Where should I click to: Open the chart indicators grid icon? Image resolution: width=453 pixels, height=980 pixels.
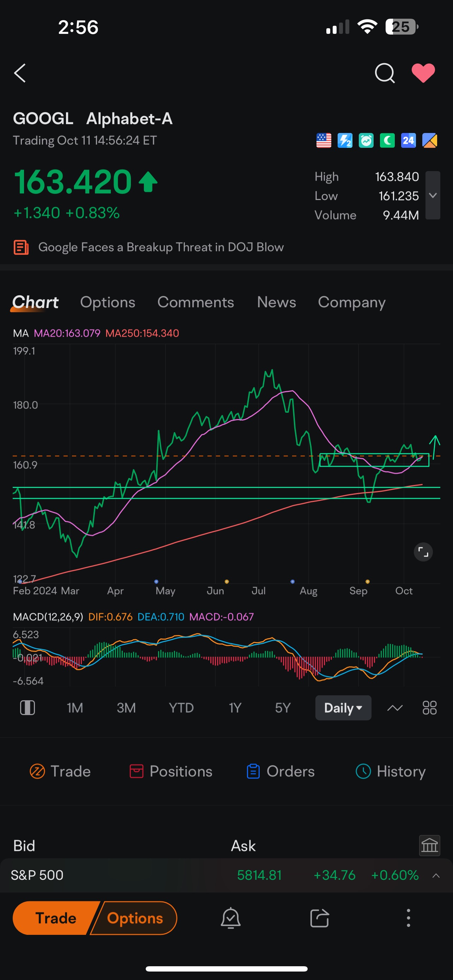[x=430, y=708]
